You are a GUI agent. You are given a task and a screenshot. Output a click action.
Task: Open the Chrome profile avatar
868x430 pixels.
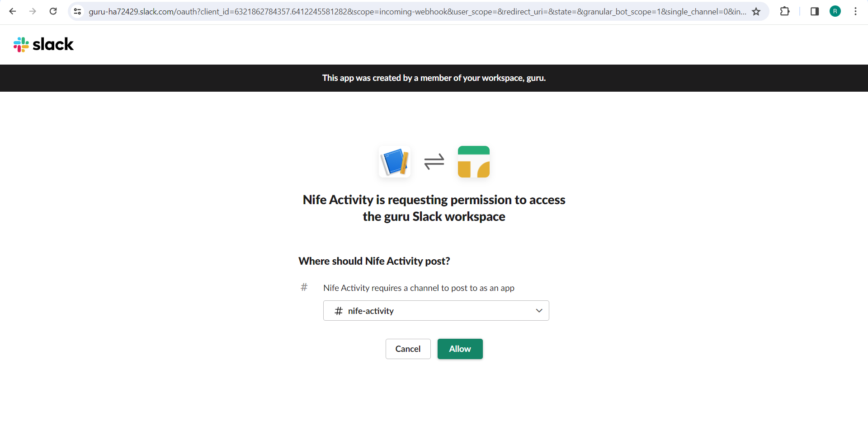pos(835,11)
